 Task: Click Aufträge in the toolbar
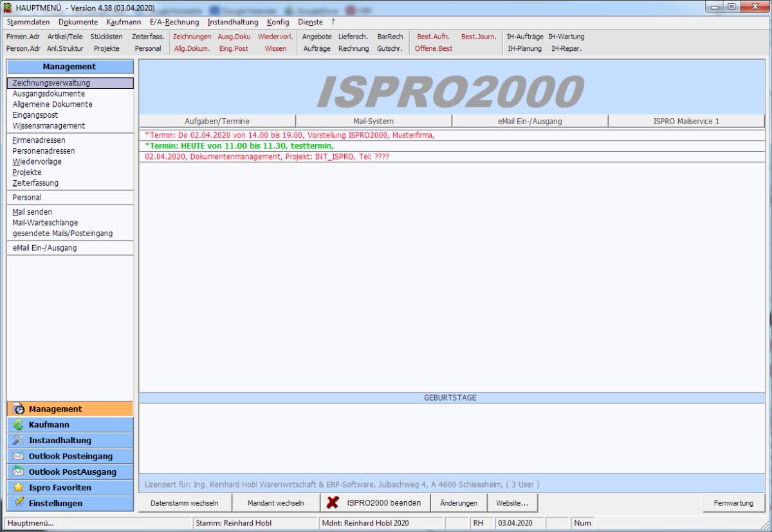click(318, 48)
